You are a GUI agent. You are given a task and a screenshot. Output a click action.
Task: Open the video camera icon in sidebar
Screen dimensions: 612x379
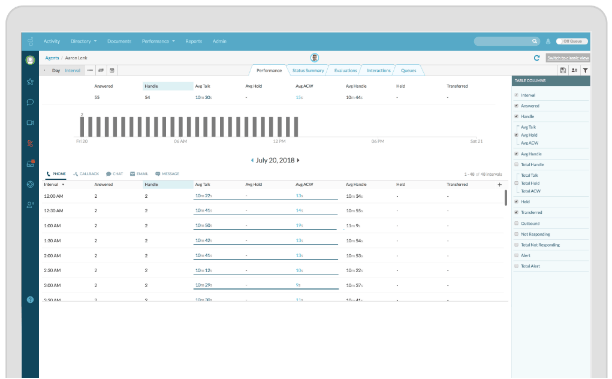(30, 123)
